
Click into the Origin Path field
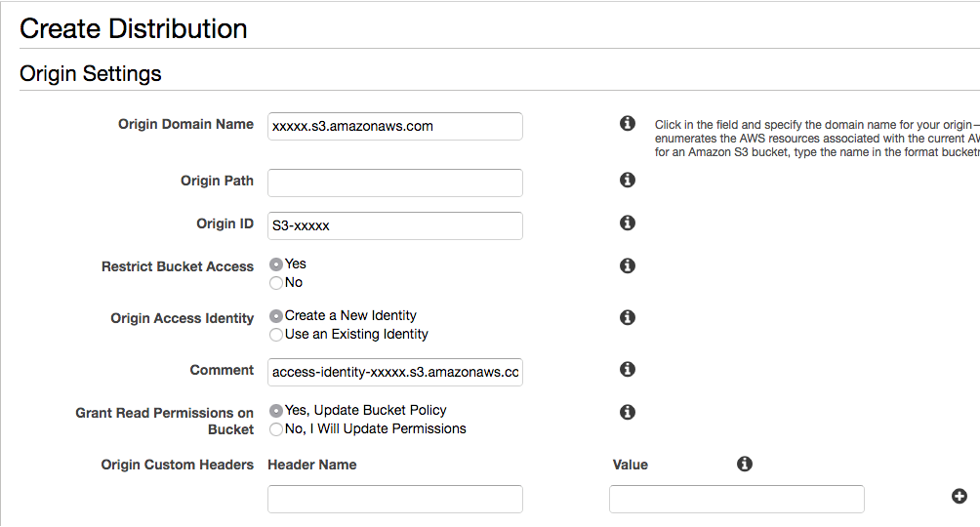tap(394, 182)
